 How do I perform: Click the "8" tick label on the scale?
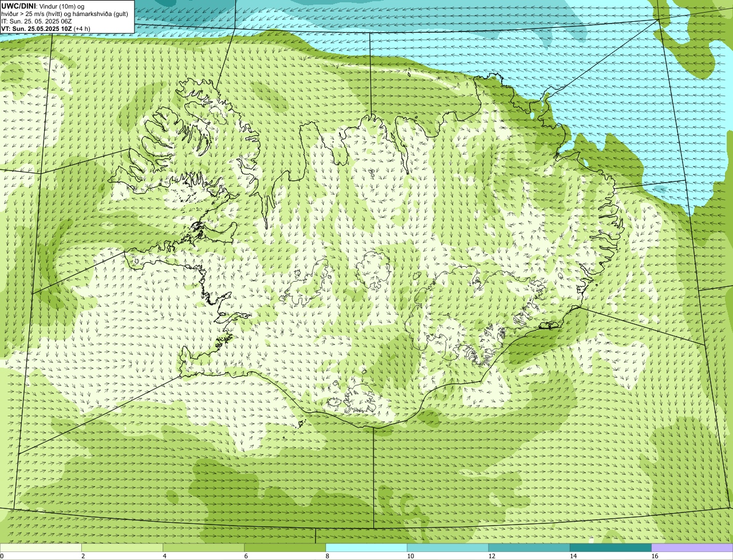pos(327,556)
